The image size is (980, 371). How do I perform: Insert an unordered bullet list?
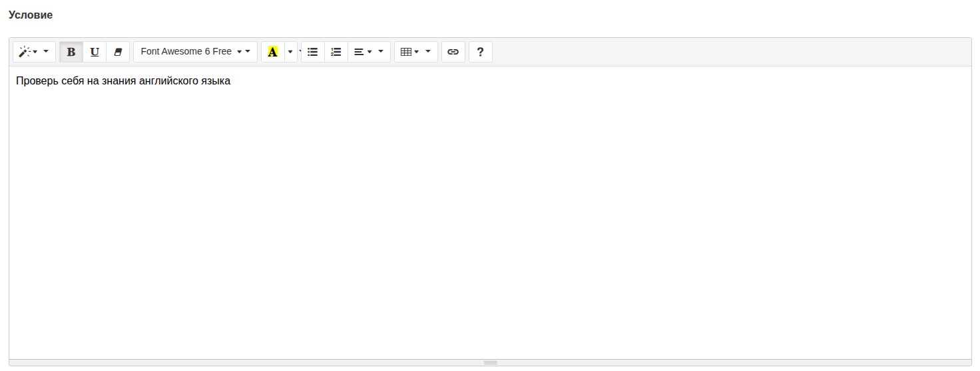click(313, 52)
